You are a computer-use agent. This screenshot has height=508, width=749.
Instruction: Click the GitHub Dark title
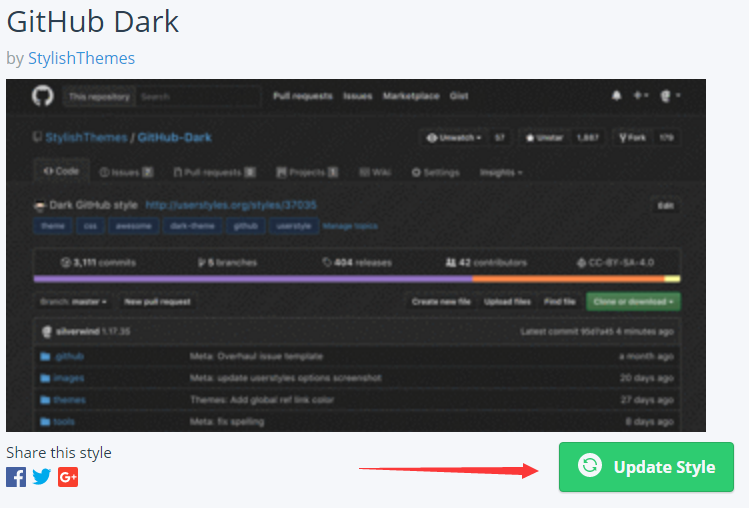click(93, 22)
